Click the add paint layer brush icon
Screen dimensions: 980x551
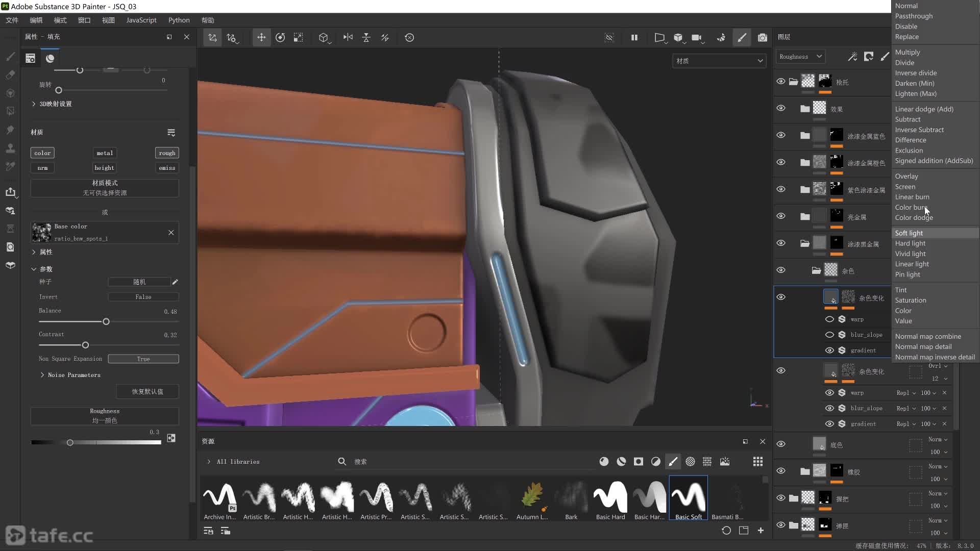click(885, 57)
